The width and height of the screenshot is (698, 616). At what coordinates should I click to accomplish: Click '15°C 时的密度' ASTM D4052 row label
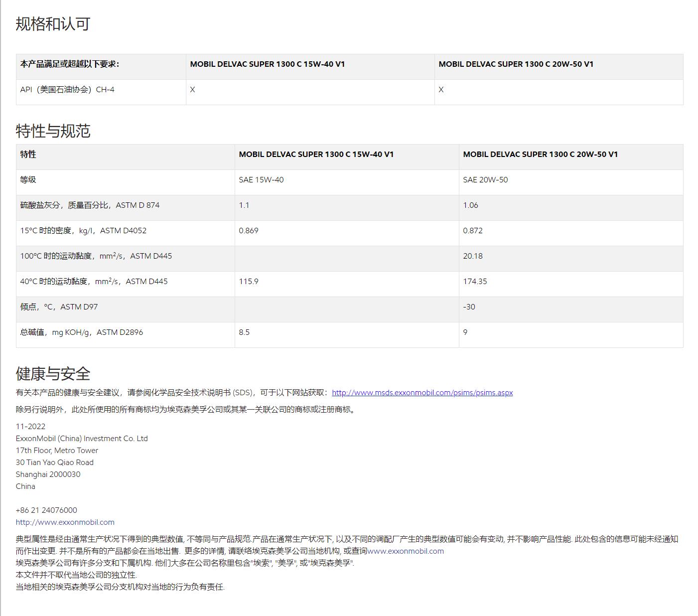click(x=84, y=231)
